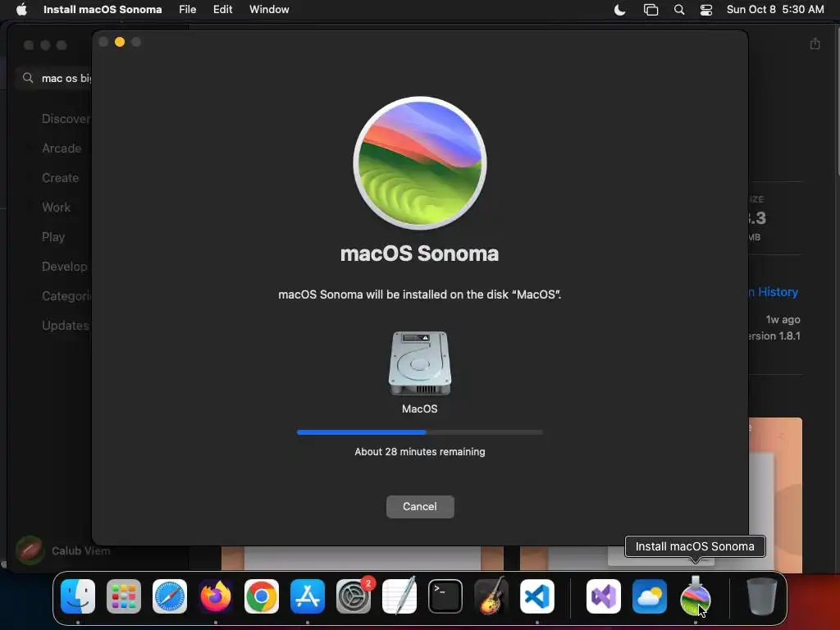The width and height of the screenshot is (840, 630).
Task: Launch Visual Studio Code from the Dock
Action: pos(536,596)
